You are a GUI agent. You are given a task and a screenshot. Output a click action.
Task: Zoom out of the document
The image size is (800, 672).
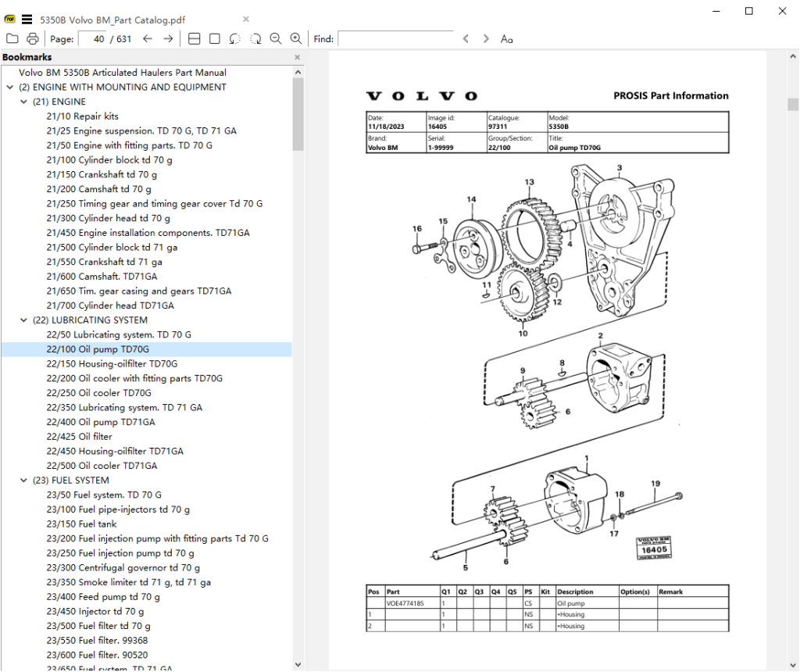coord(276,38)
